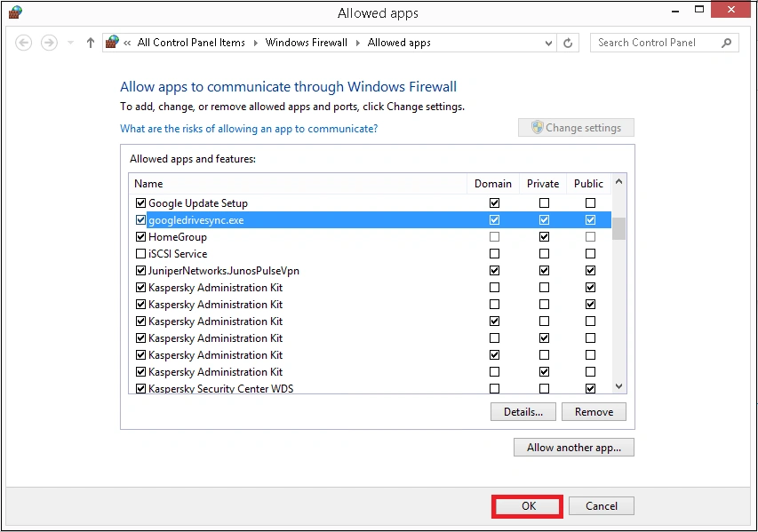Click the search magnifier in Search Control Panel

click(x=726, y=42)
